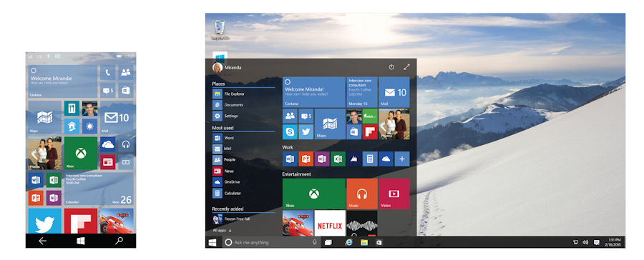Viewport: 644px width, 260px height.
Task: Click the power button in Start menu
Action: tap(391, 67)
